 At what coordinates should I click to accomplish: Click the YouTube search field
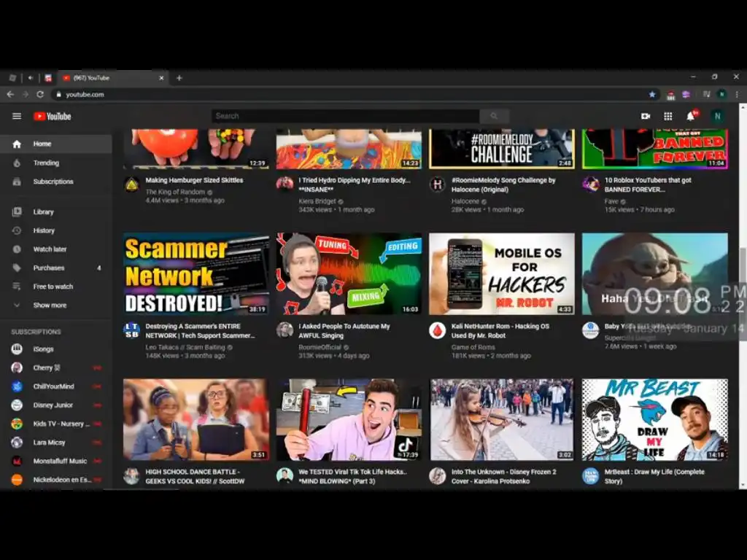tap(345, 116)
